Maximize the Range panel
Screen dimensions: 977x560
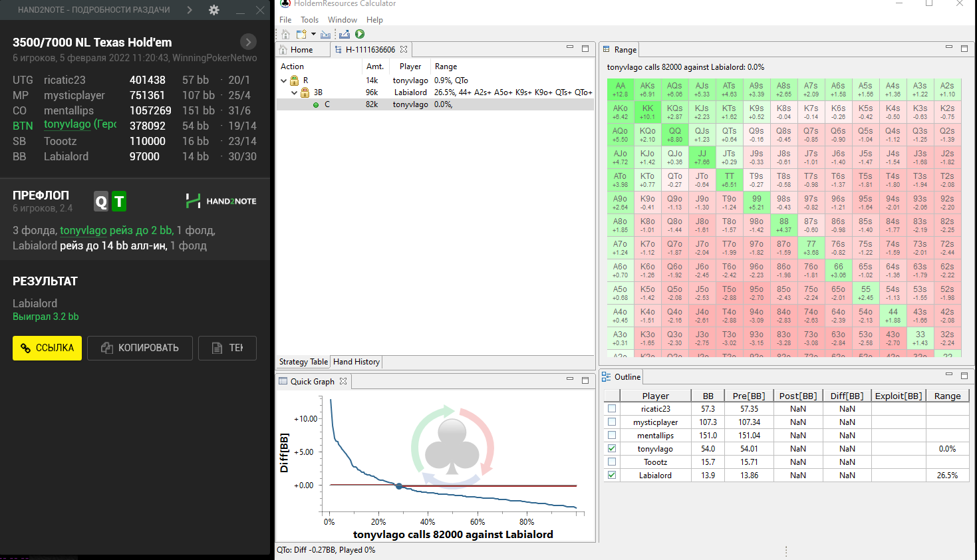(964, 48)
